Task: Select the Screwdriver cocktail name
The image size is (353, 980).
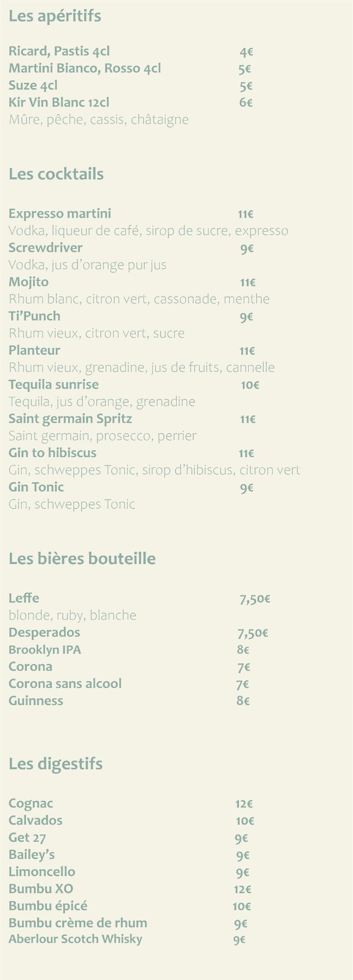Action: [46, 248]
